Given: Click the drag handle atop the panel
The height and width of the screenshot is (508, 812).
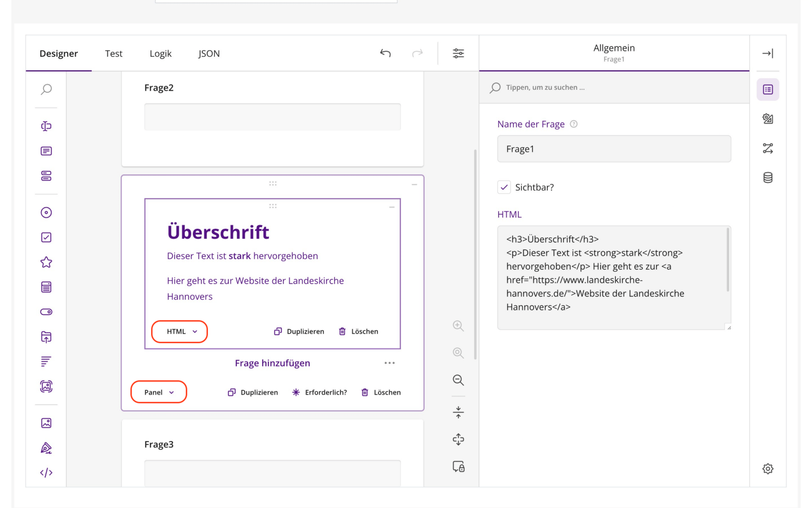Looking at the screenshot, I should click(x=273, y=183).
